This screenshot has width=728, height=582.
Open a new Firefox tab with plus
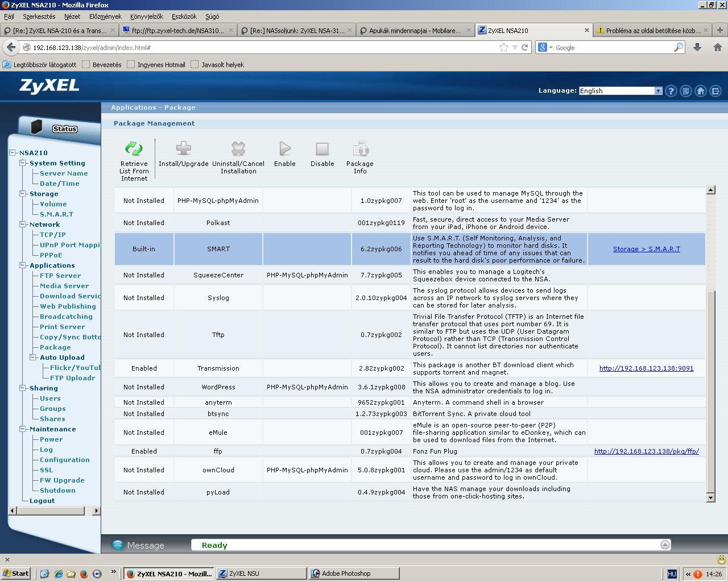720,30
